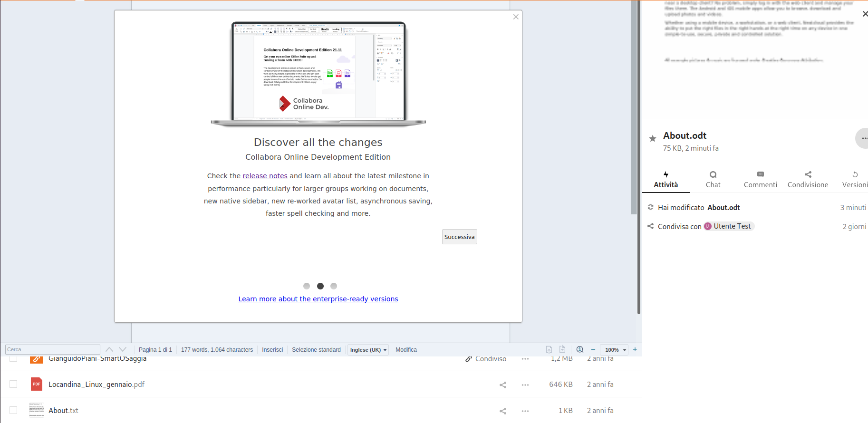Switch to the Commenti tab
The image size is (868, 423).
(x=761, y=180)
